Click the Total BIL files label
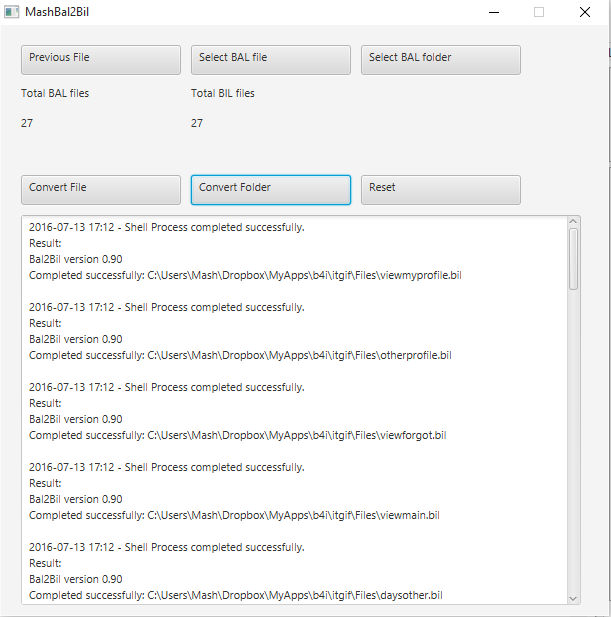The height and width of the screenshot is (617, 611). click(223, 94)
